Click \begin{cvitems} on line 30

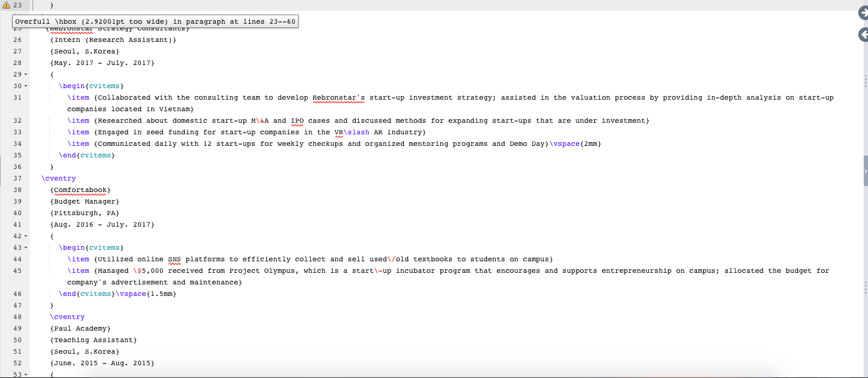tap(91, 86)
